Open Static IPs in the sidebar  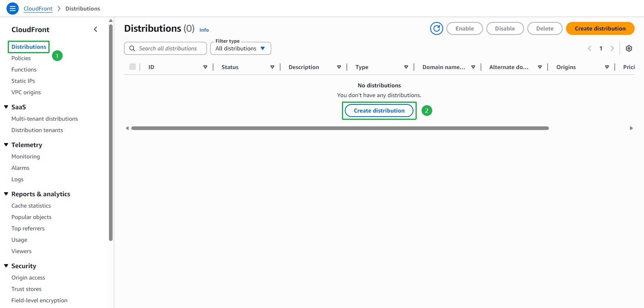(23, 81)
